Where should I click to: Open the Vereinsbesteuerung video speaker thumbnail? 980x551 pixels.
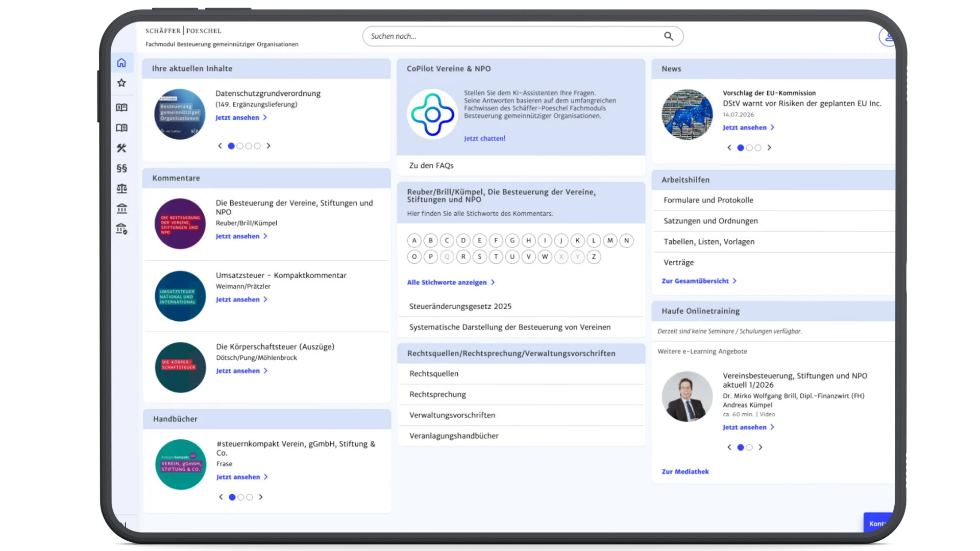pos(687,396)
